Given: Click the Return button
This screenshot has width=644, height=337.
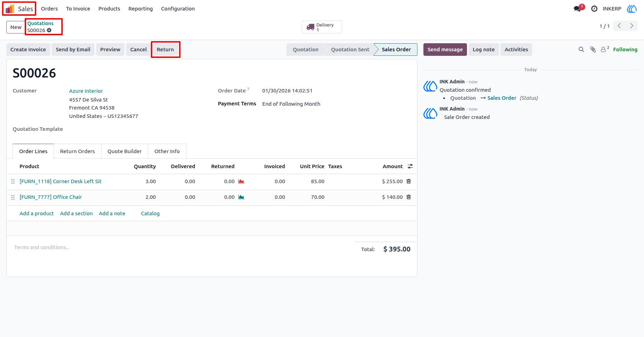Looking at the screenshot, I should [165, 50].
